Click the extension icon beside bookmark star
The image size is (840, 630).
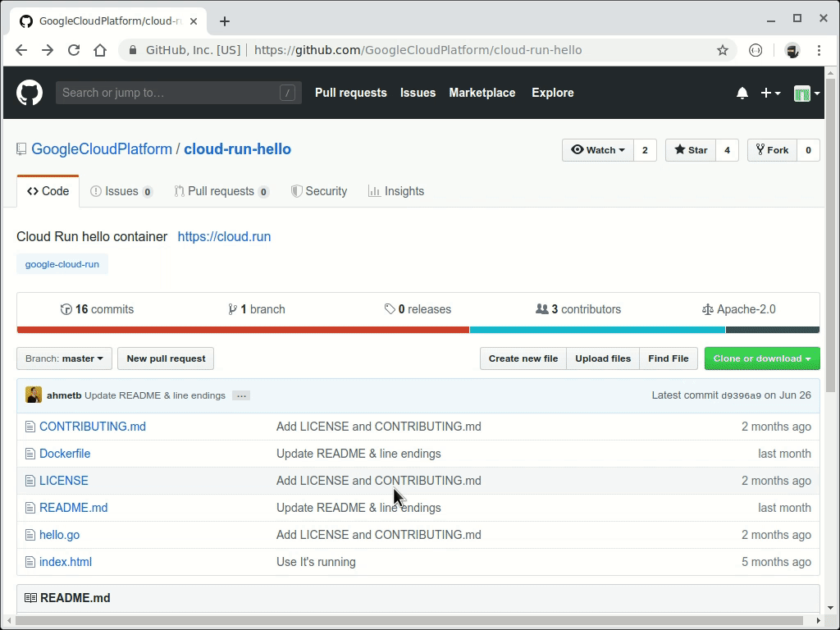tap(756, 50)
